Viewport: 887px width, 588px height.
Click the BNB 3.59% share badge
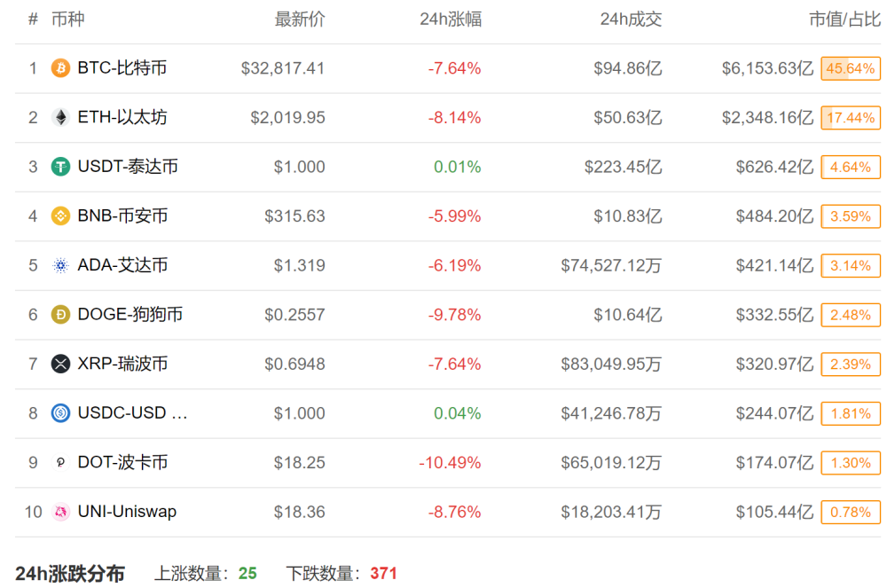851,216
